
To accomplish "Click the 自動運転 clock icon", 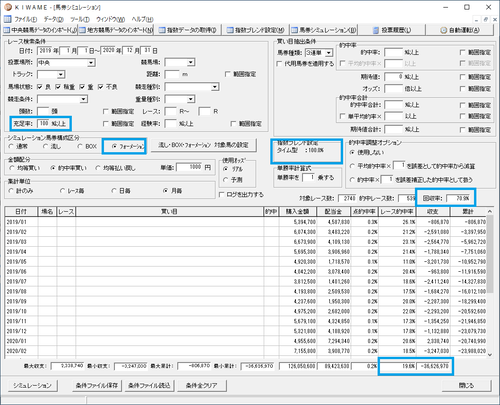I will tap(444, 30).
